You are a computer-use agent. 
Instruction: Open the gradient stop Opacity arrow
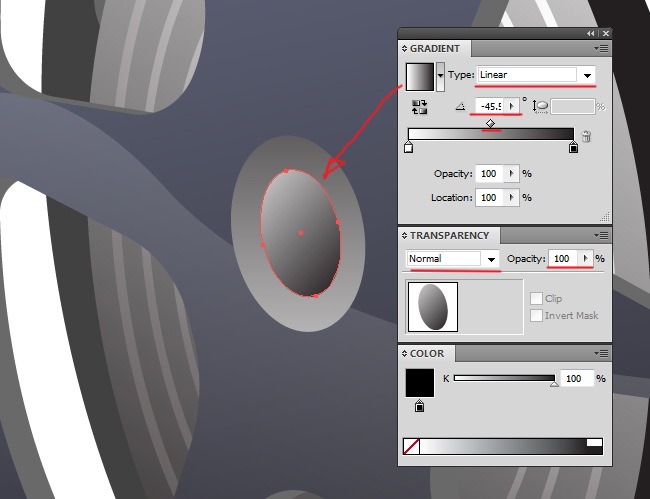(511, 174)
